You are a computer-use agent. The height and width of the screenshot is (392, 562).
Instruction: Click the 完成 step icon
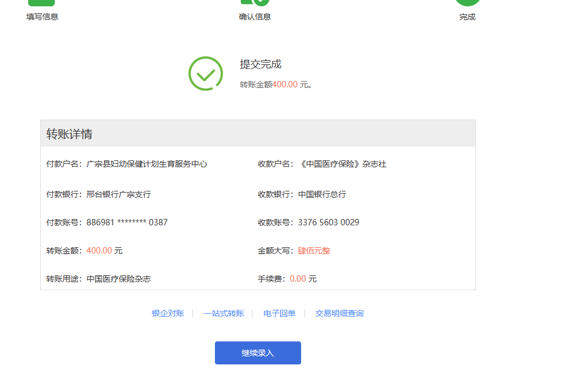(x=467, y=3)
